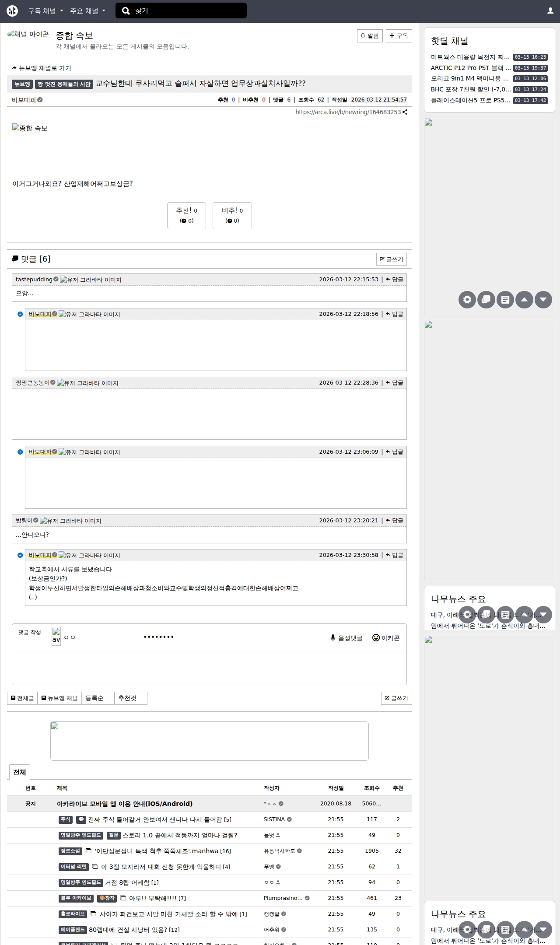560x945 pixels.
Task: Open post 스토리 1.0 끝에서 적동까지
Action: [180, 835]
